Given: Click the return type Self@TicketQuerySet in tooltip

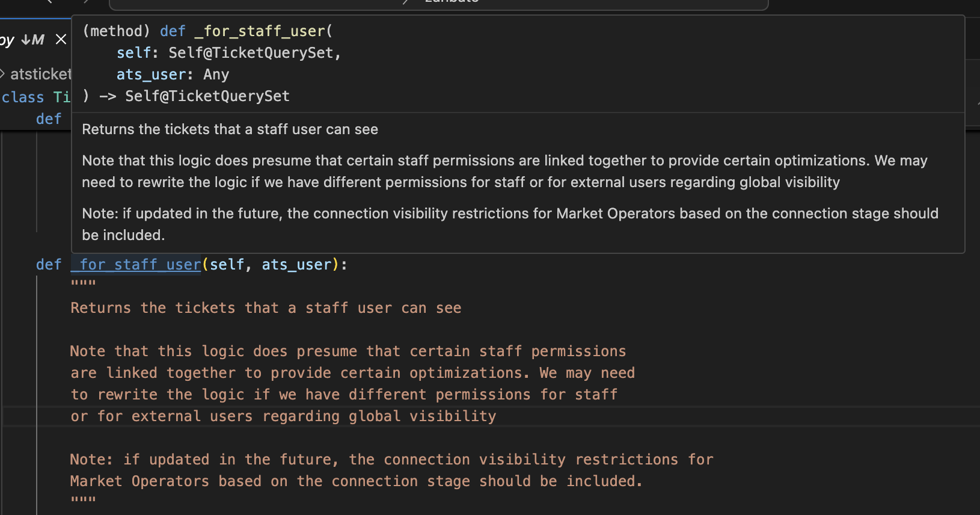Looking at the screenshot, I should (207, 96).
